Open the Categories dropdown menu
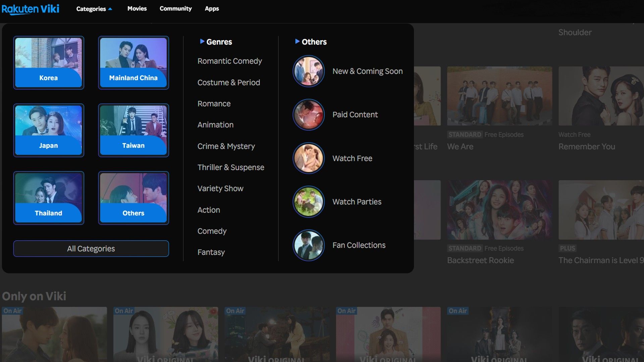The width and height of the screenshot is (644, 362). pos(93,9)
